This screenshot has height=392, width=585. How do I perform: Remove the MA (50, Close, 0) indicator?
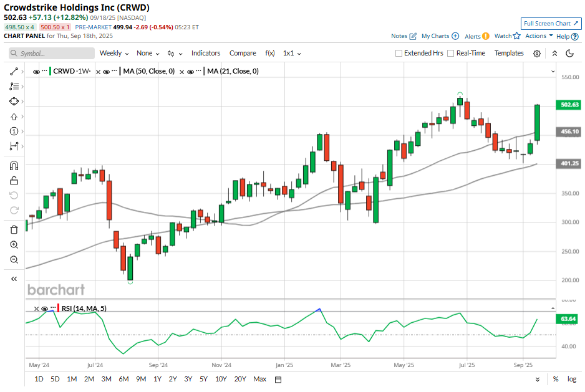click(x=98, y=72)
